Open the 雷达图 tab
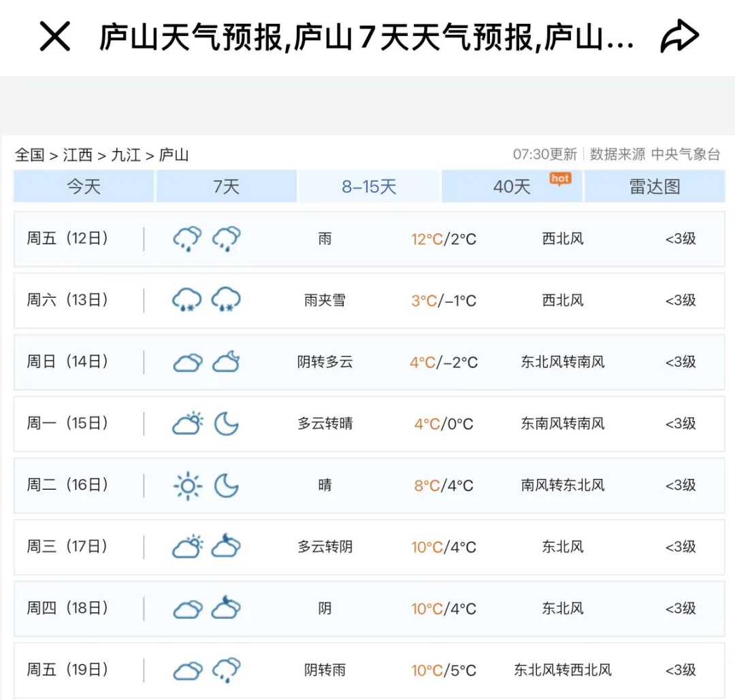The width and height of the screenshot is (735, 700). (x=655, y=186)
